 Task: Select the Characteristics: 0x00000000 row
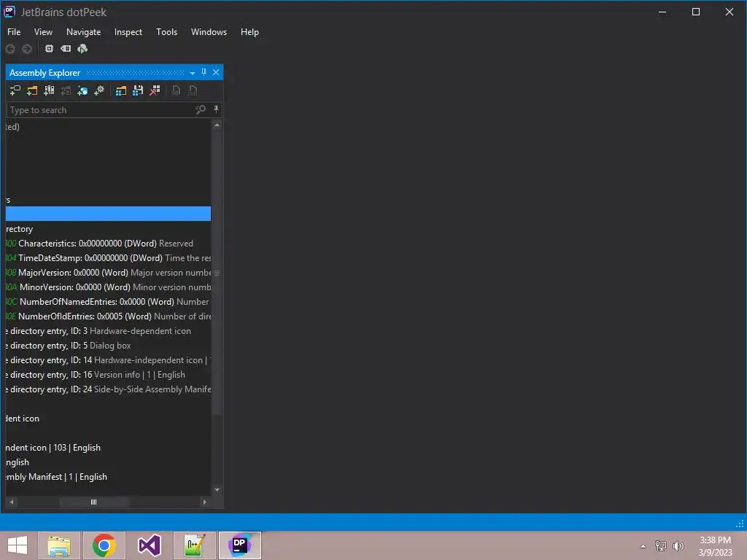(x=108, y=244)
